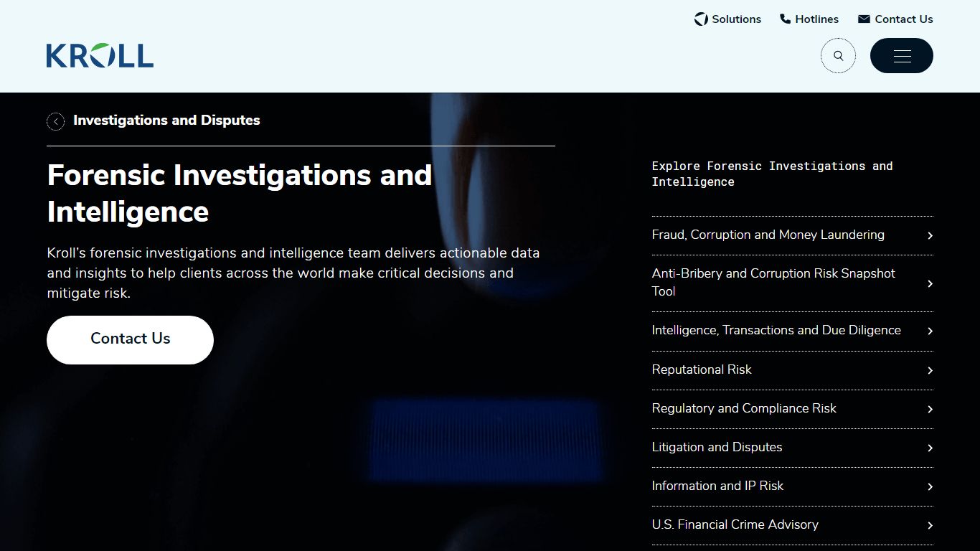
Task: Click chevron beside Intelligence, Transactions and Due Diligence
Action: click(930, 331)
